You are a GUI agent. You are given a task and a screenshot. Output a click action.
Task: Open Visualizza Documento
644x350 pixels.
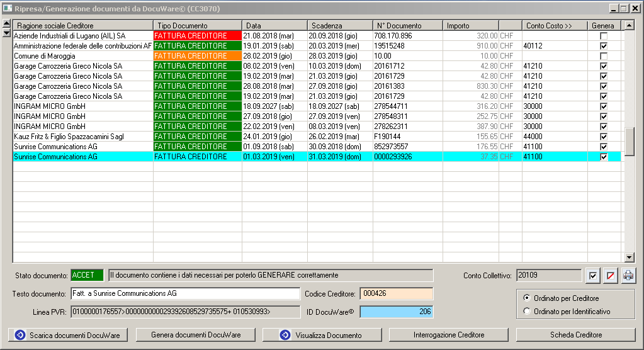click(321, 335)
